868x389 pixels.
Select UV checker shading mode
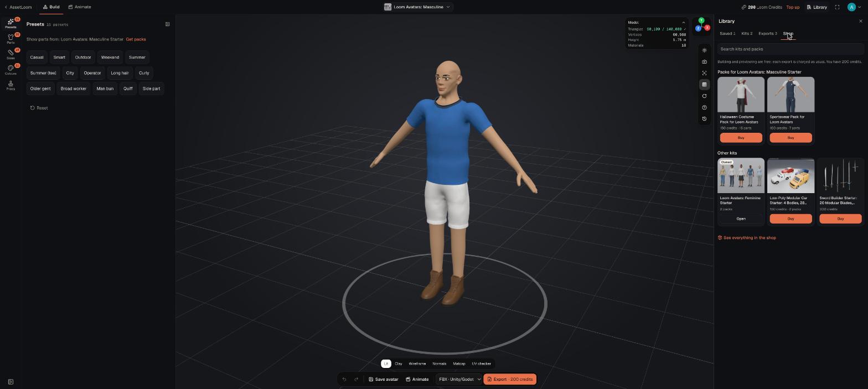click(x=482, y=364)
